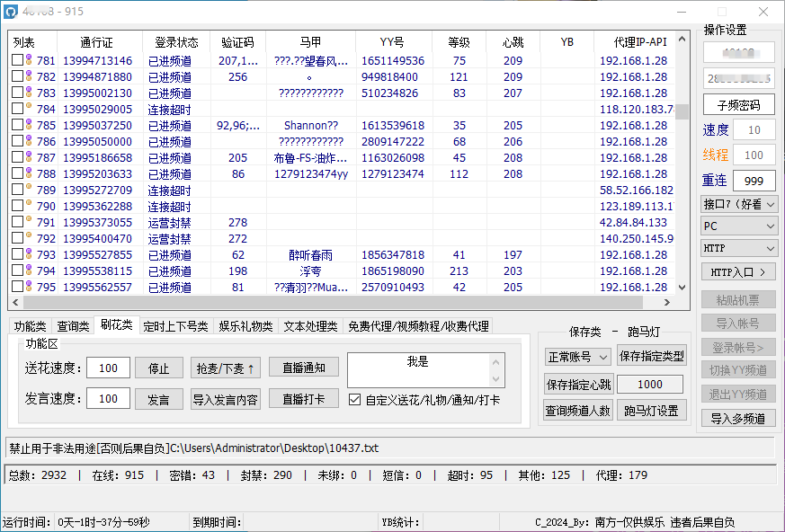The width and height of the screenshot is (785, 532).
Task: Open 免费代理/视频教程/收费代理 tab
Action: pos(418,326)
